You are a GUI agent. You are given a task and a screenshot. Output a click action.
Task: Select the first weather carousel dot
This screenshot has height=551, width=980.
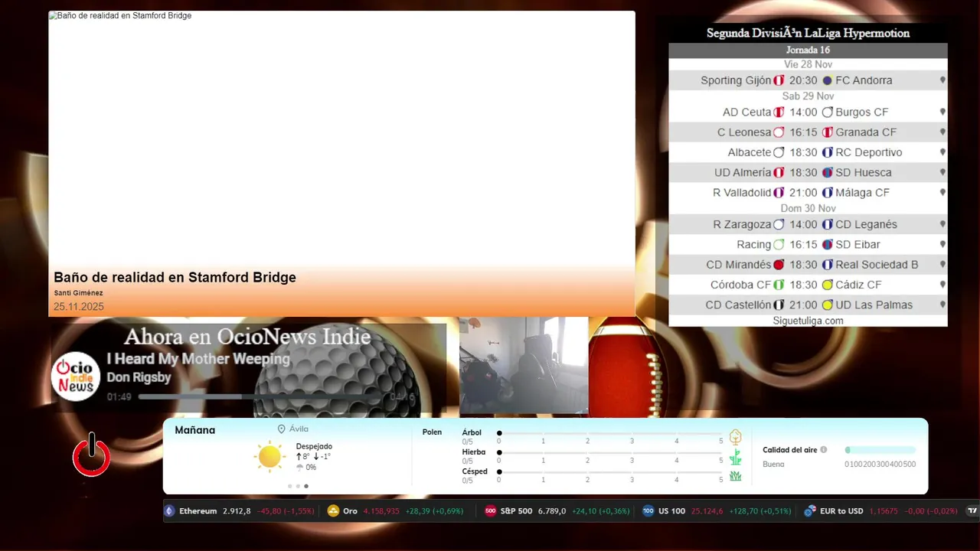tap(289, 486)
